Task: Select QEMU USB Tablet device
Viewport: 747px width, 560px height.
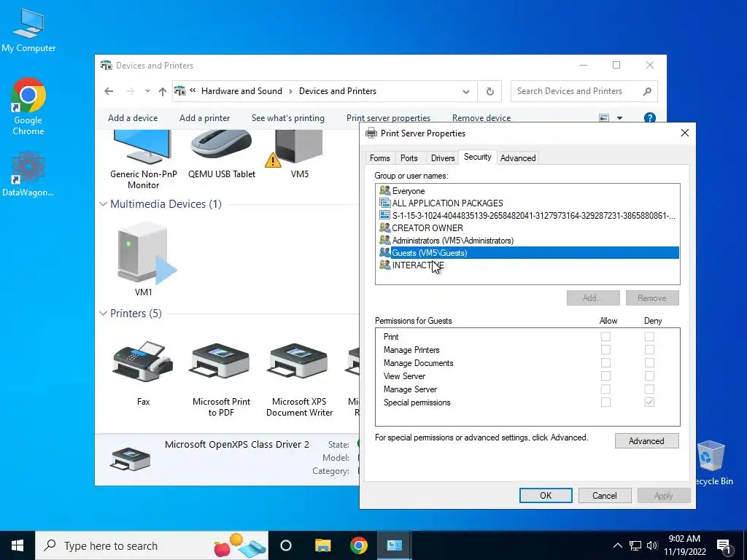Action: (222, 155)
